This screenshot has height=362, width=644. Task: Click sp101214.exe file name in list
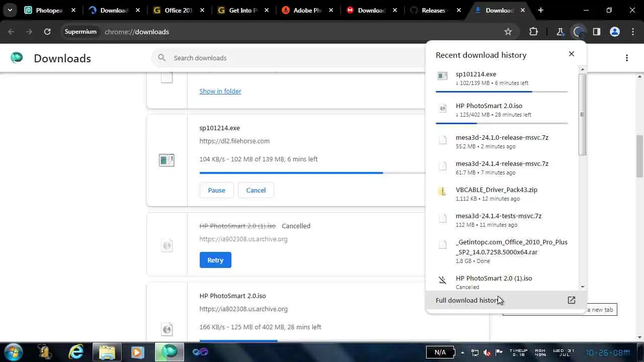click(x=219, y=128)
